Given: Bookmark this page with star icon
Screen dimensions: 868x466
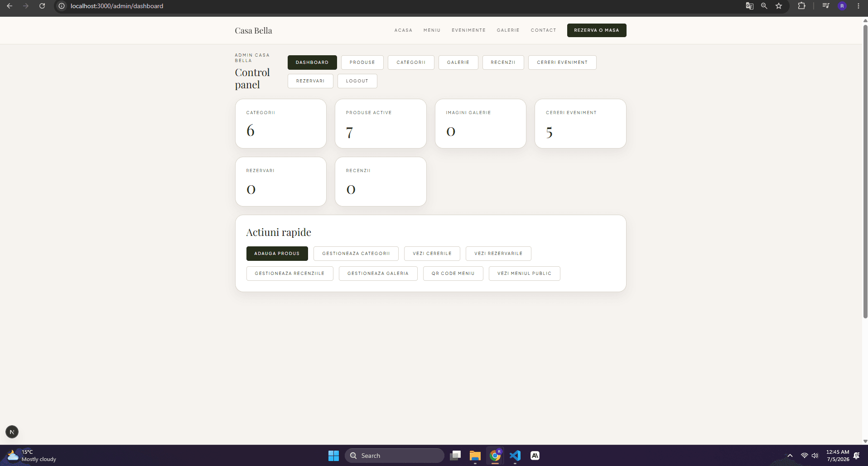Looking at the screenshot, I should pyautogui.click(x=779, y=6).
